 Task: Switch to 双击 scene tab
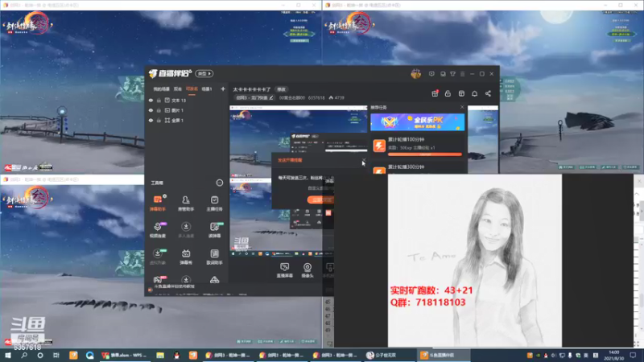tap(178, 88)
